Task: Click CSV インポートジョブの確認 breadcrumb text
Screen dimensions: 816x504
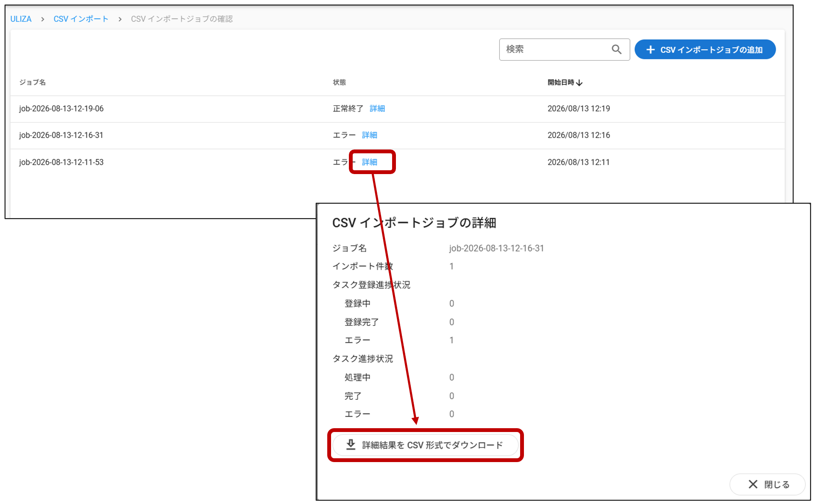Action: coord(182,19)
